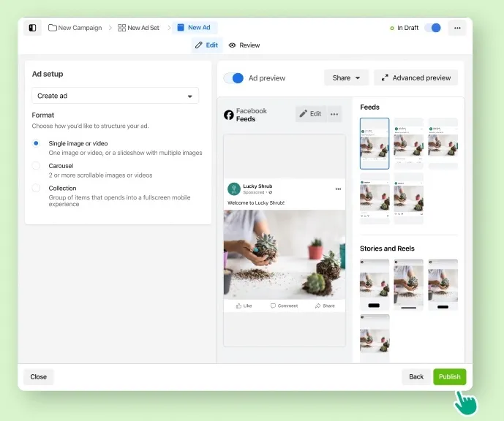
Task: Click Share in the ad post preview
Action: [325, 306]
